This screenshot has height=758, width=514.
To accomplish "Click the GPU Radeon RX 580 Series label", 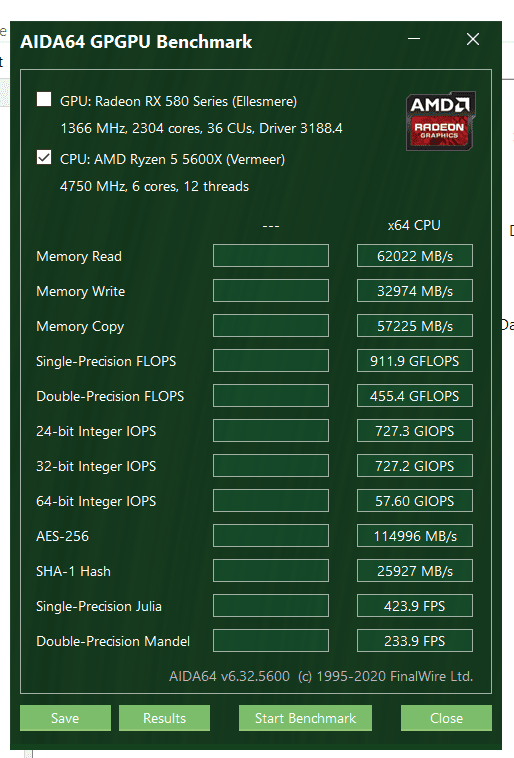I will [x=178, y=102].
